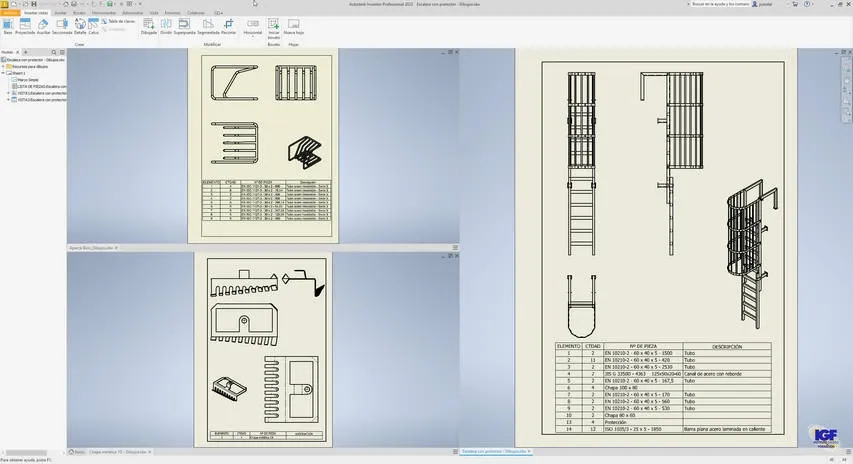Click 'Canal de acero con reborde' table cell

click(x=727, y=374)
